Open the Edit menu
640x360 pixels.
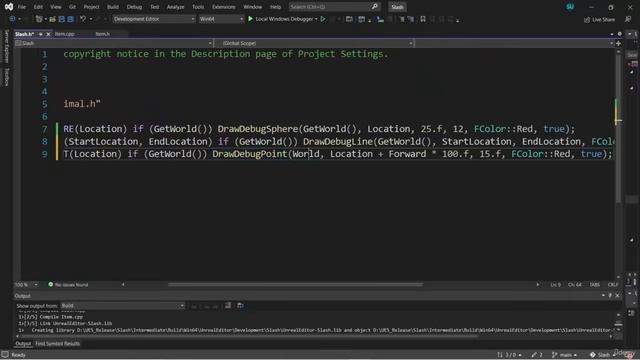tap(38, 7)
